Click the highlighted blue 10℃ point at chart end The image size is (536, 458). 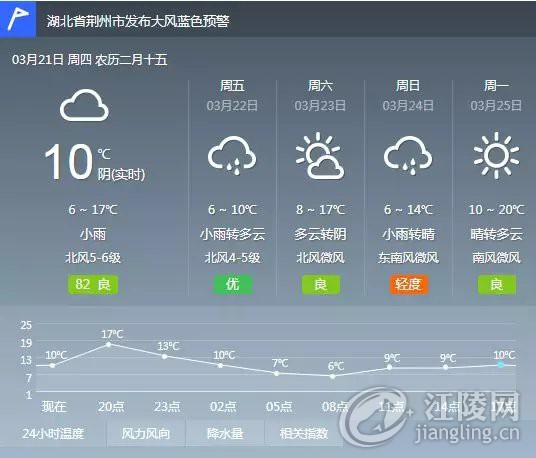point(500,365)
